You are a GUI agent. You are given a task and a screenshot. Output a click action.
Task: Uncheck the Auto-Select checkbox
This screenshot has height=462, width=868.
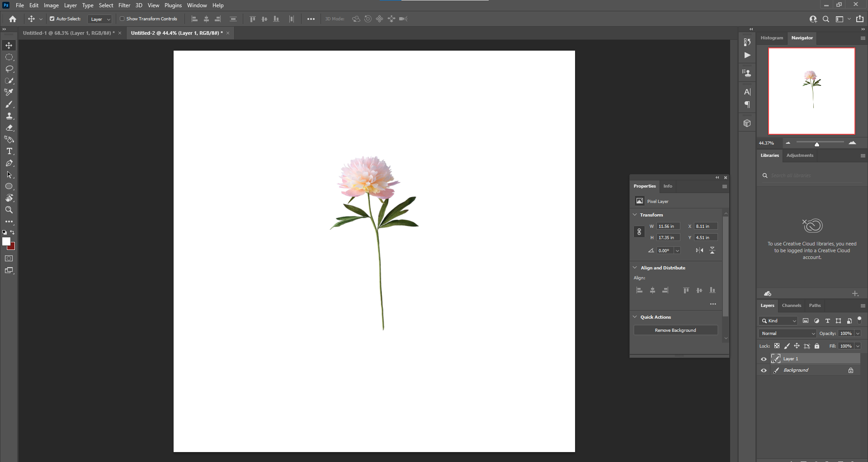click(x=52, y=19)
